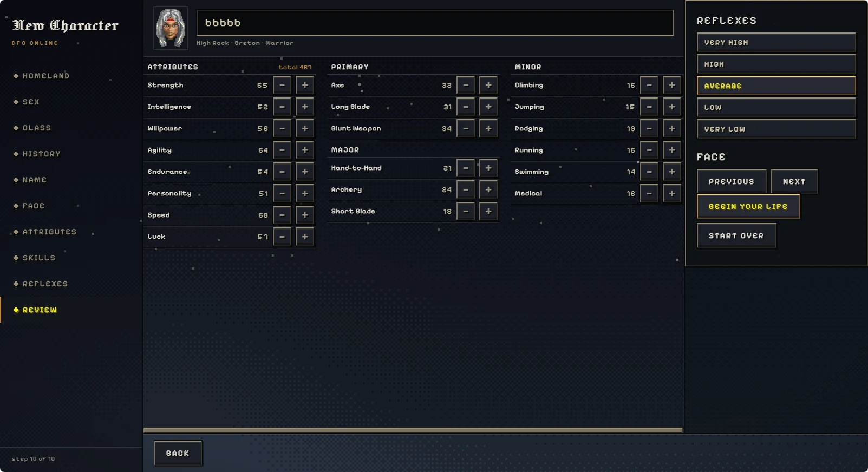Select Low reflexes option
This screenshot has width=868, height=472.
(776, 107)
